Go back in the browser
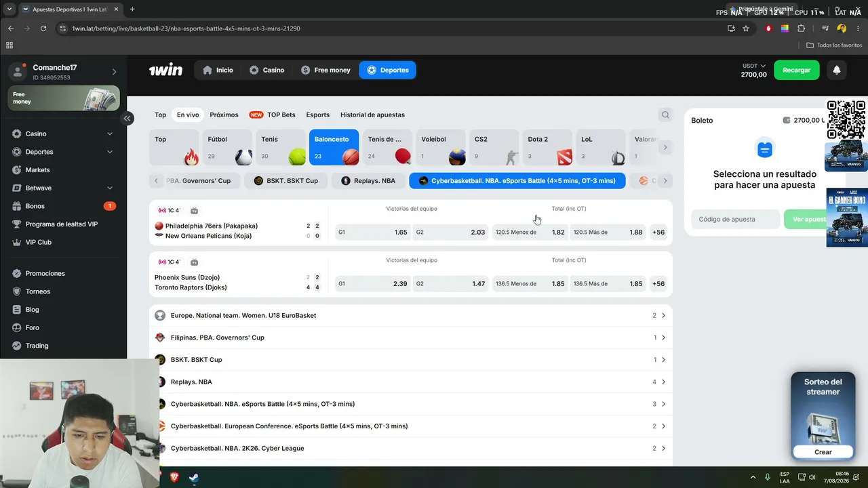868x488 pixels. [x=11, y=28]
